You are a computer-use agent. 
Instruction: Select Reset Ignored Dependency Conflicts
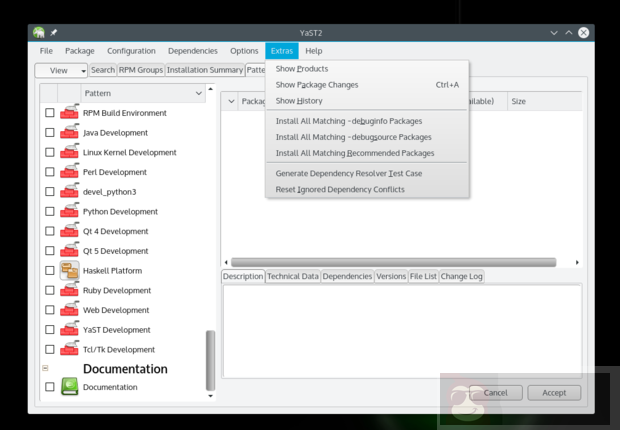(367, 189)
